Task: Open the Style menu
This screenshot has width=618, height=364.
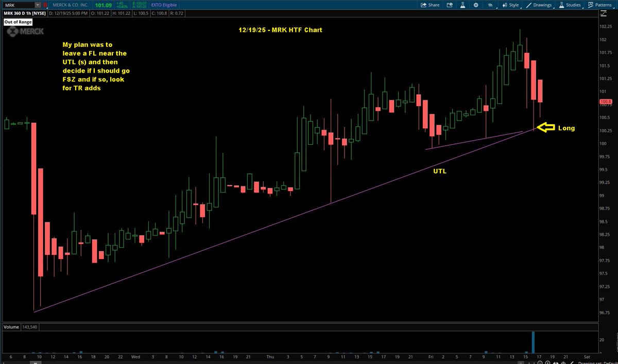Action: tap(513, 5)
